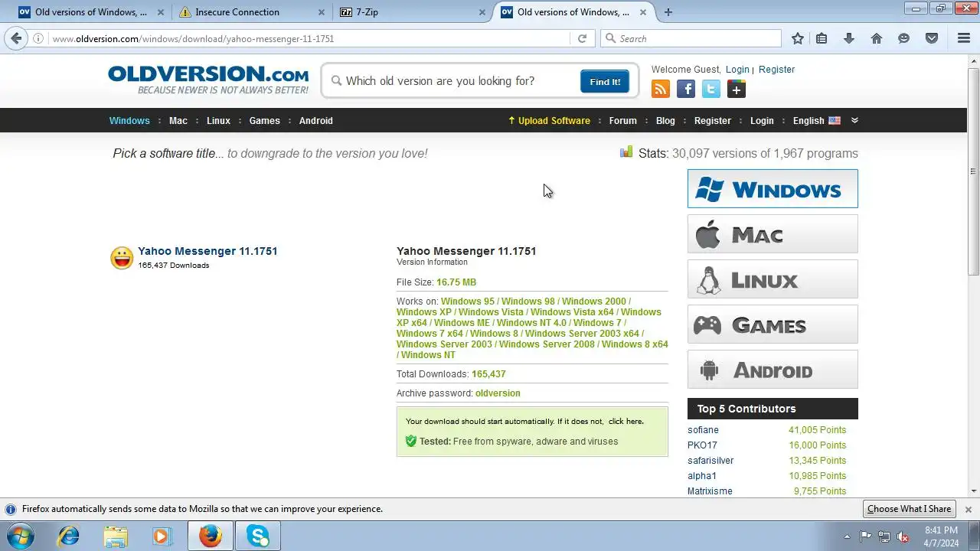Image resolution: width=980 pixels, height=551 pixels.
Task: Open the Facebook icon on Oldversion header
Action: (x=686, y=90)
